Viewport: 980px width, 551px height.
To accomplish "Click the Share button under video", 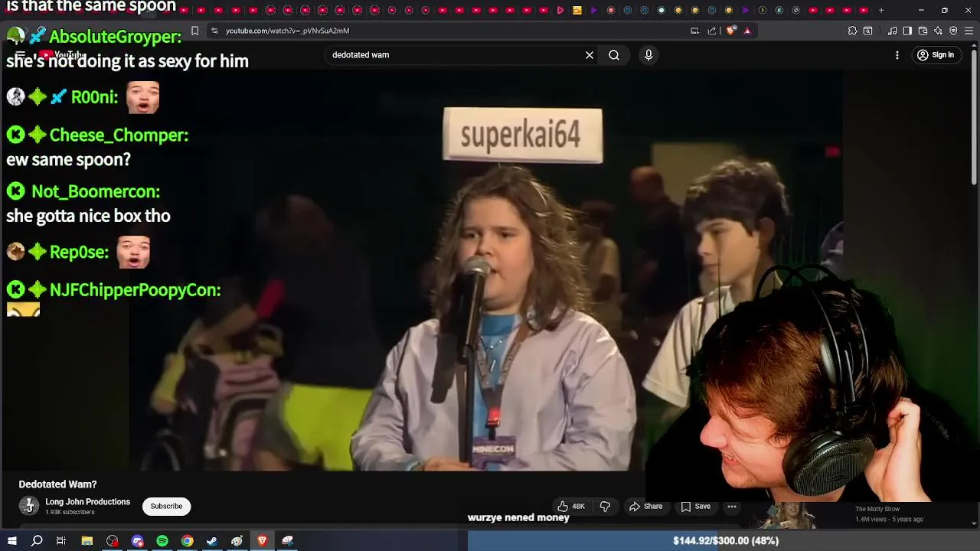I will pyautogui.click(x=645, y=506).
